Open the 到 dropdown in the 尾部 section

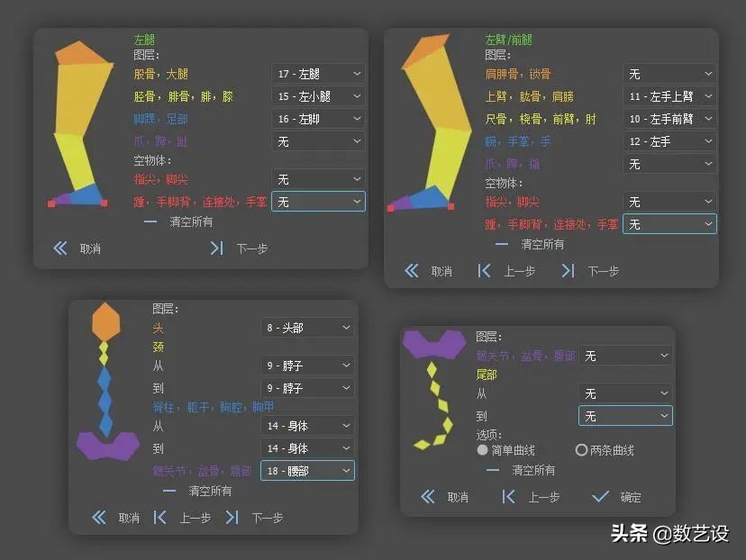[625, 416]
